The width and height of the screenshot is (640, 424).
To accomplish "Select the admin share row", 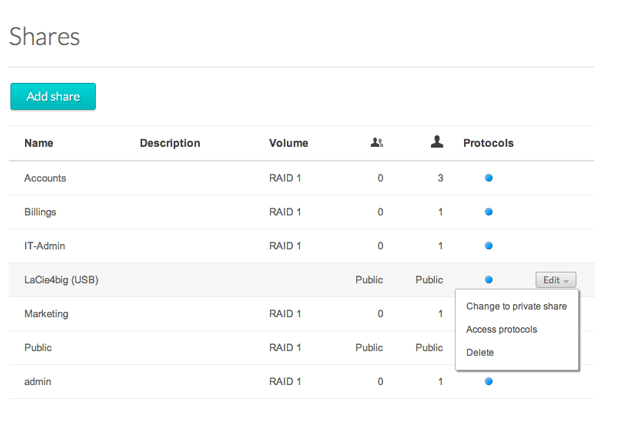I will [x=301, y=382].
